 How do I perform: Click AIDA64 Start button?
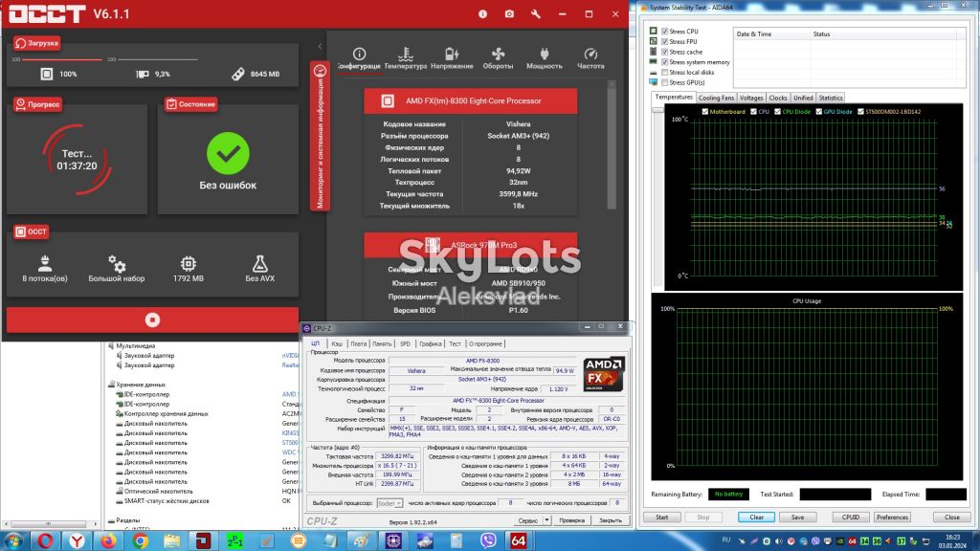(x=662, y=518)
